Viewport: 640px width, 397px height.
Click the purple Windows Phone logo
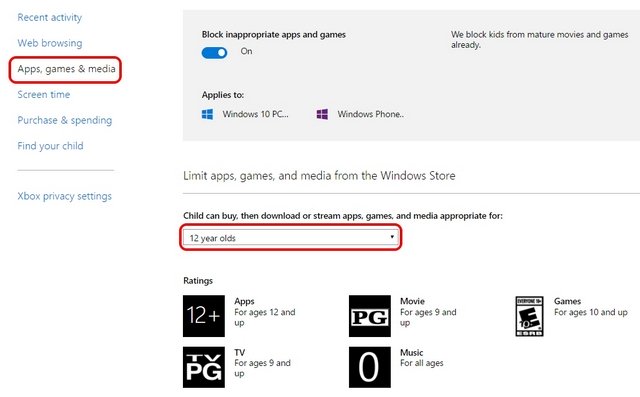(x=322, y=114)
